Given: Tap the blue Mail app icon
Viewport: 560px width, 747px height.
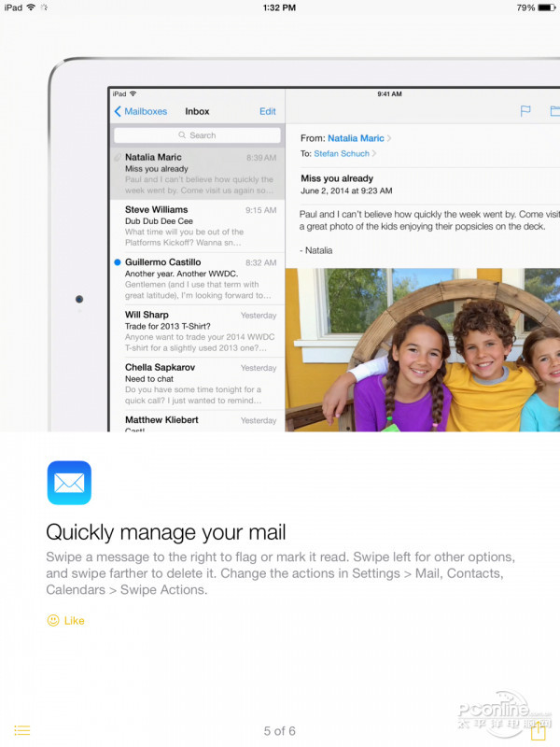Looking at the screenshot, I should tap(69, 483).
